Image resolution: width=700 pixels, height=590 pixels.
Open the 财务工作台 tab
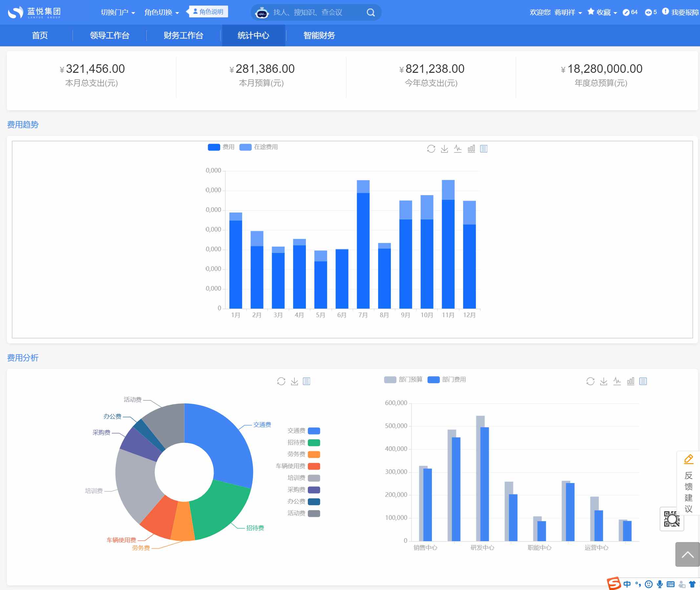[183, 35]
